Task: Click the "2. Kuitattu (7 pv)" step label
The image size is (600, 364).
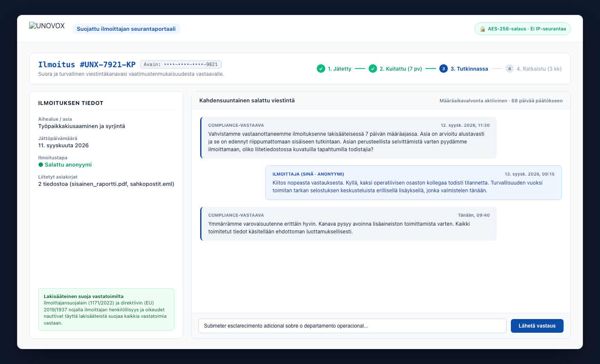Action: [401, 69]
